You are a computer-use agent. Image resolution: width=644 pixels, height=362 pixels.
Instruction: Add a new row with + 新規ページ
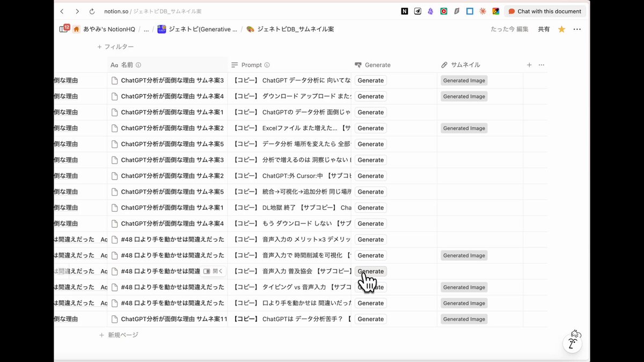119,335
